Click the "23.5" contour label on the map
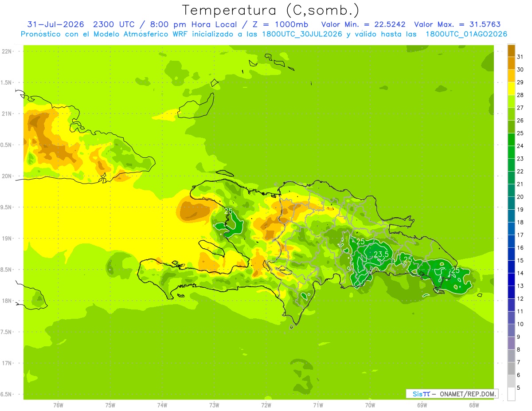 tap(381, 254)
